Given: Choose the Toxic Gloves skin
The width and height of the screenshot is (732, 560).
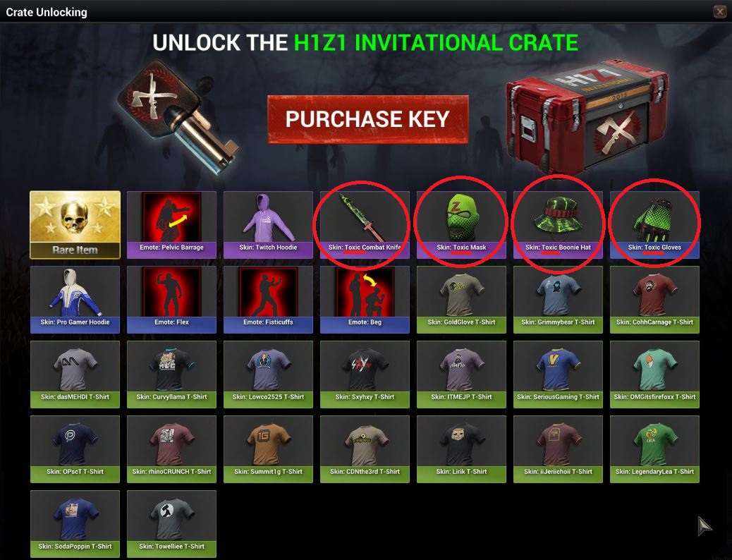Looking at the screenshot, I should 655,225.
